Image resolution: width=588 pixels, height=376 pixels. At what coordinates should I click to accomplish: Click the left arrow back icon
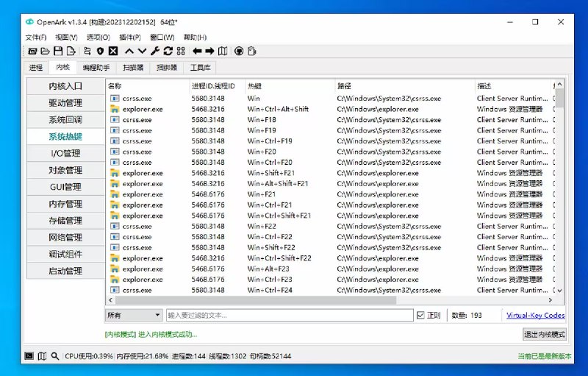click(x=197, y=51)
